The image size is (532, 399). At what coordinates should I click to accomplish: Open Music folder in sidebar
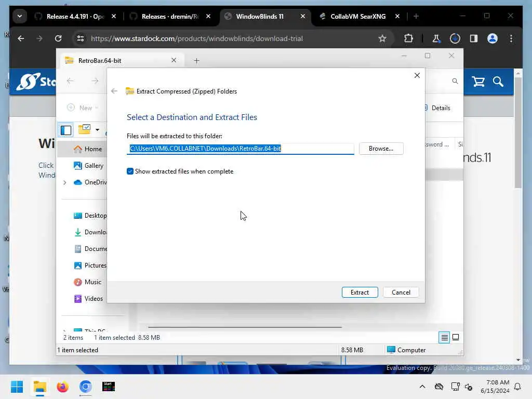[87, 282]
